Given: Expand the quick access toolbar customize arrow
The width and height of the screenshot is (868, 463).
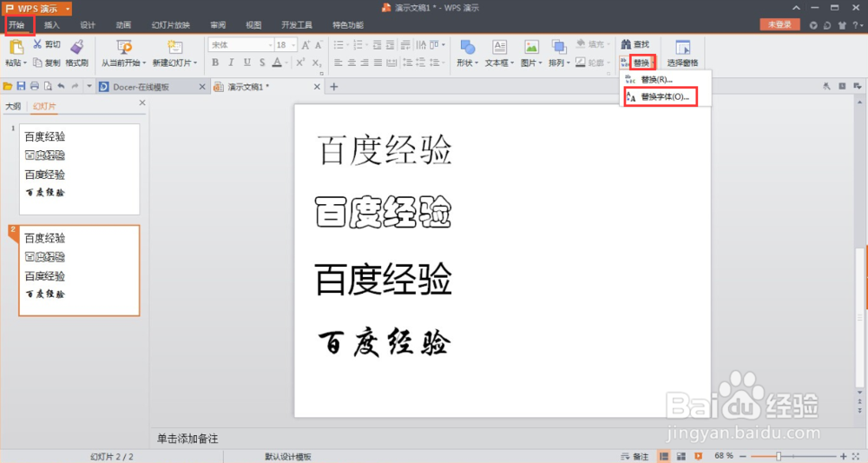Looking at the screenshot, I should click(89, 86).
